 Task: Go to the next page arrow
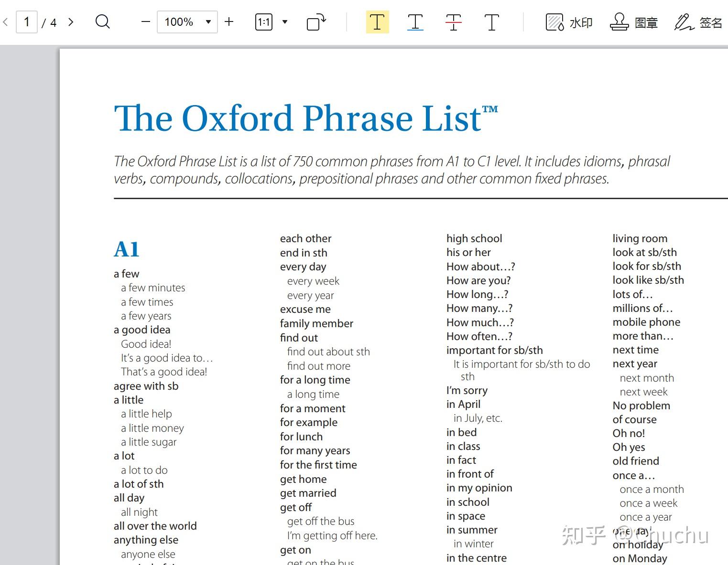71,22
